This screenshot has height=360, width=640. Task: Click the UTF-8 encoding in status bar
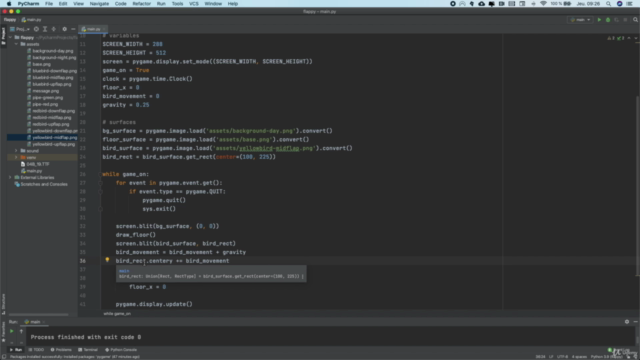(562, 357)
